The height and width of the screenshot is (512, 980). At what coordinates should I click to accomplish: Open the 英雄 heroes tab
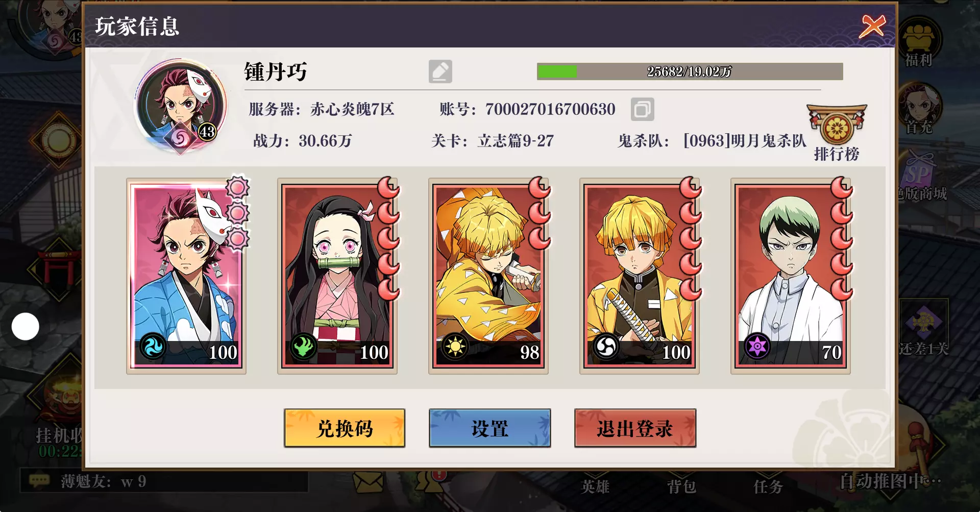tap(595, 486)
